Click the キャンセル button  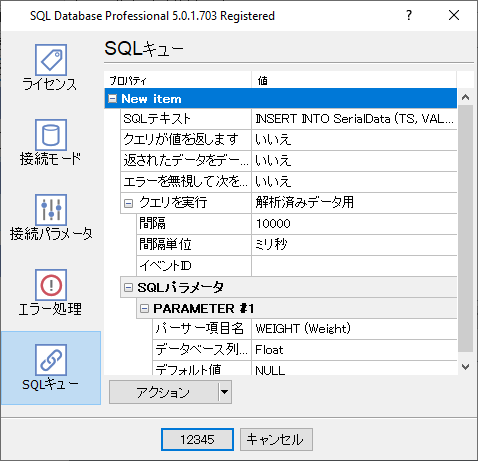[276, 439]
